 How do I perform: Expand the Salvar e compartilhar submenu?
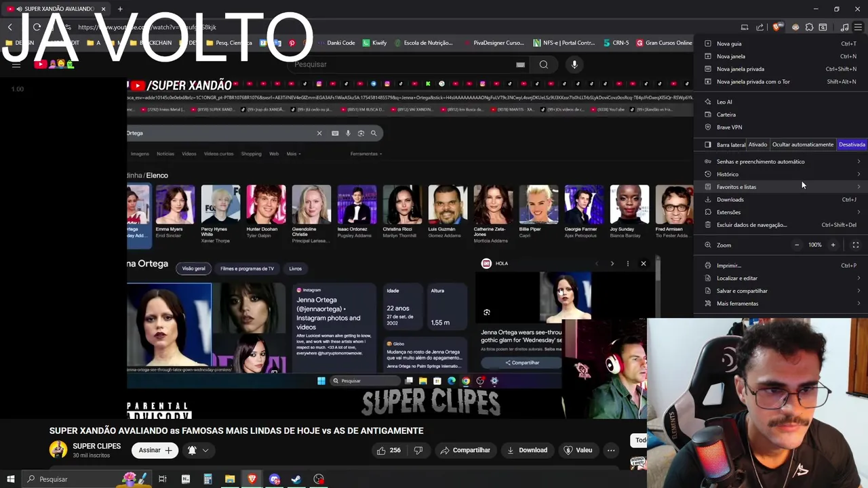[x=781, y=291]
